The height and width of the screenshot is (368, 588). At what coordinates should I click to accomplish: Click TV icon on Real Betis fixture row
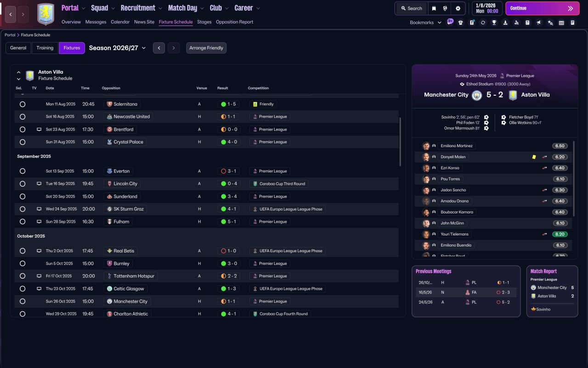[x=39, y=251]
